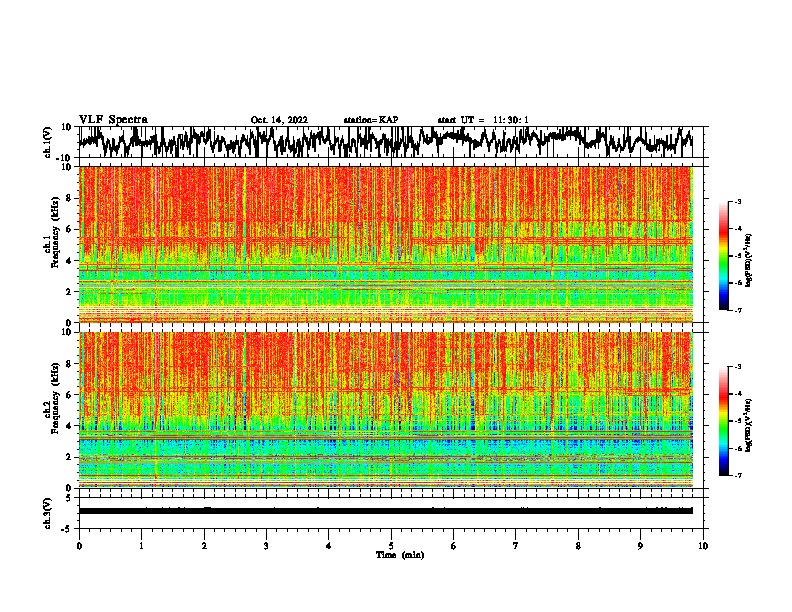The width and height of the screenshot is (792, 612).
Task: Click inside the ch.1 voltage waveform panel
Action: click(x=391, y=142)
